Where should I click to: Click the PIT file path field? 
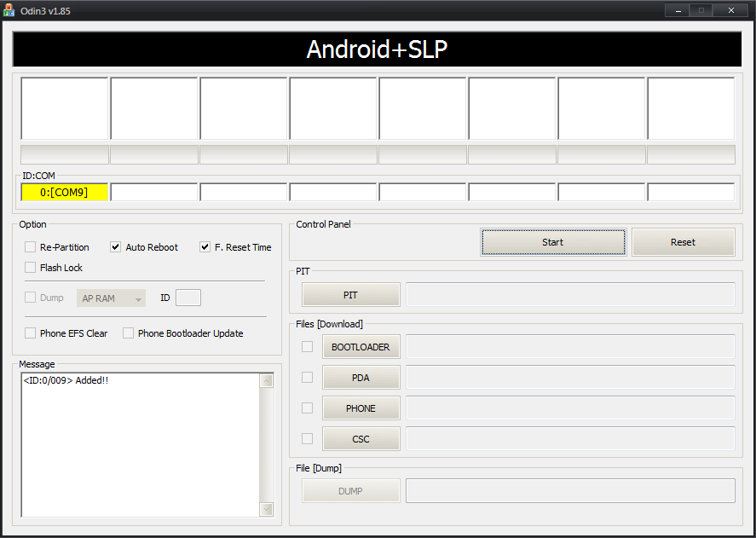570,295
